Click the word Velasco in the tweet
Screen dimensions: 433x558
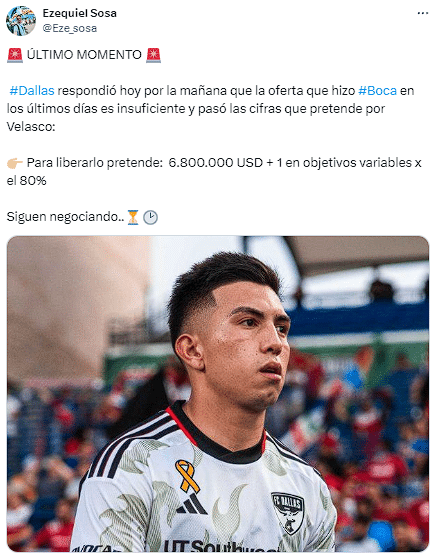click(x=31, y=127)
